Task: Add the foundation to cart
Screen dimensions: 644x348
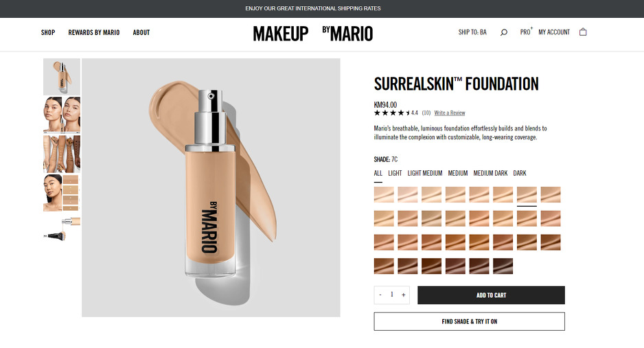Action: [x=491, y=295]
